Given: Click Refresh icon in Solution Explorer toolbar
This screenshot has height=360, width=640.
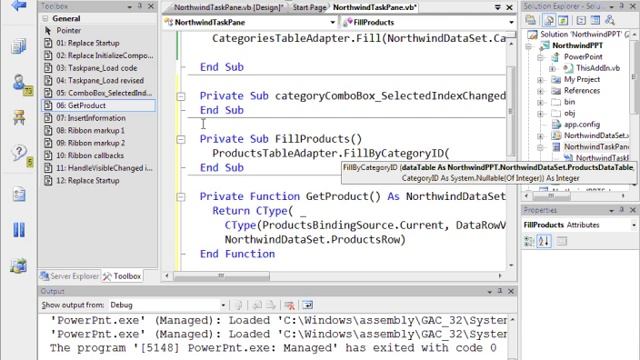Looking at the screenshot, I should click(564, 20).
